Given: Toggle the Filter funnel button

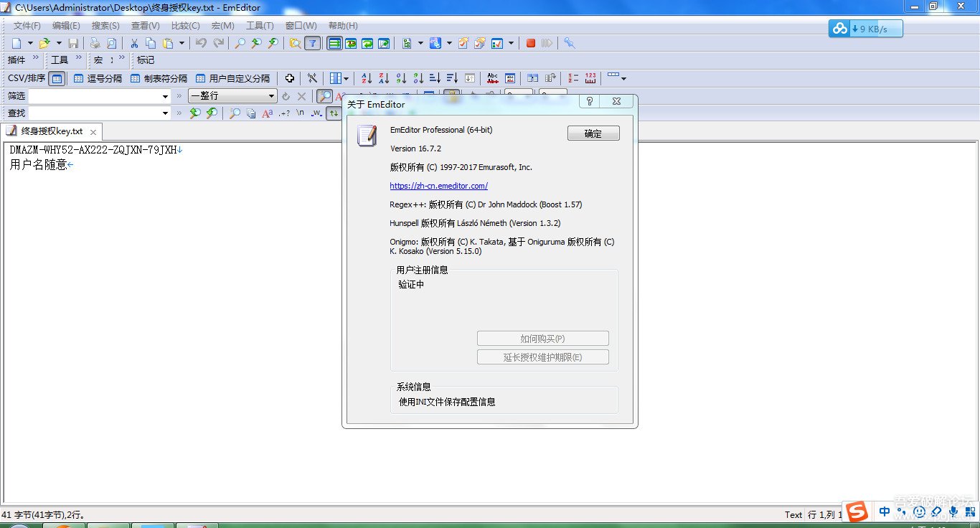Looking at the screenshot, I should (312, 43).
